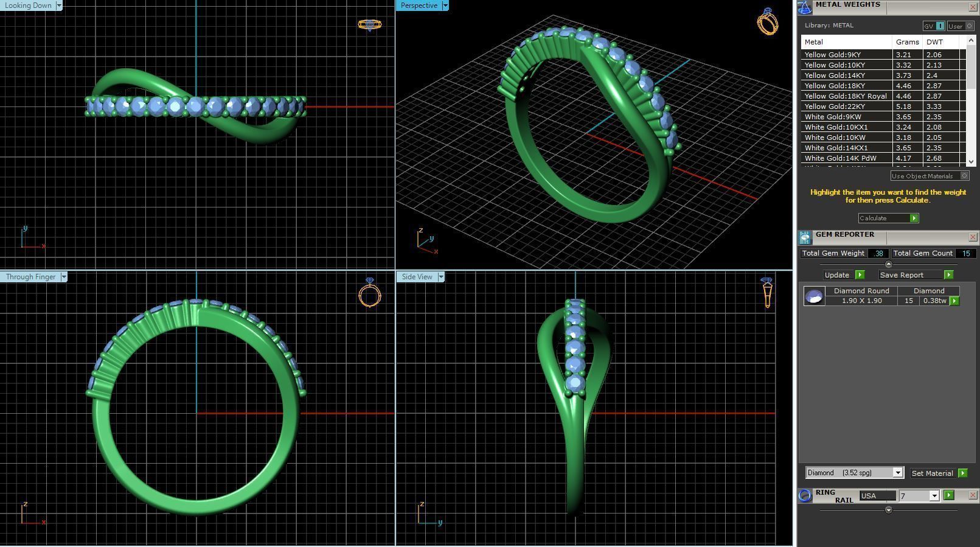Image resolution: width=980 pixels, height=547 pixels.
Task: Close the Metal Weights panel
Action: pos(973,7)
